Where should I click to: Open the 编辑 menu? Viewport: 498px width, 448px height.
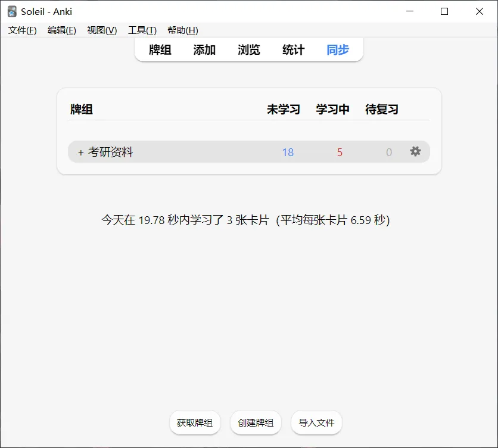pyautogui.click(x=61, y=30)
